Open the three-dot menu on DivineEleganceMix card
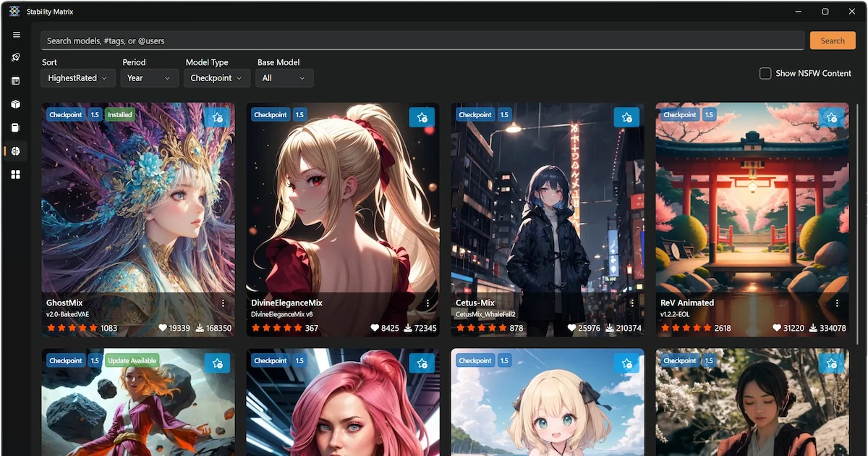Image resolution: width=868 pixels, height=456 pixels. point(427,303)
